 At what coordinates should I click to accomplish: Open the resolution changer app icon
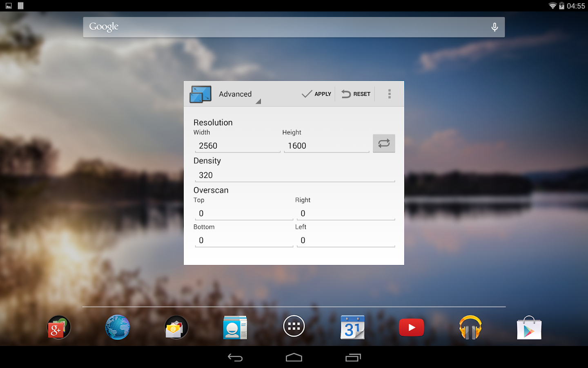pyautogui.click(x=200, y=94)
